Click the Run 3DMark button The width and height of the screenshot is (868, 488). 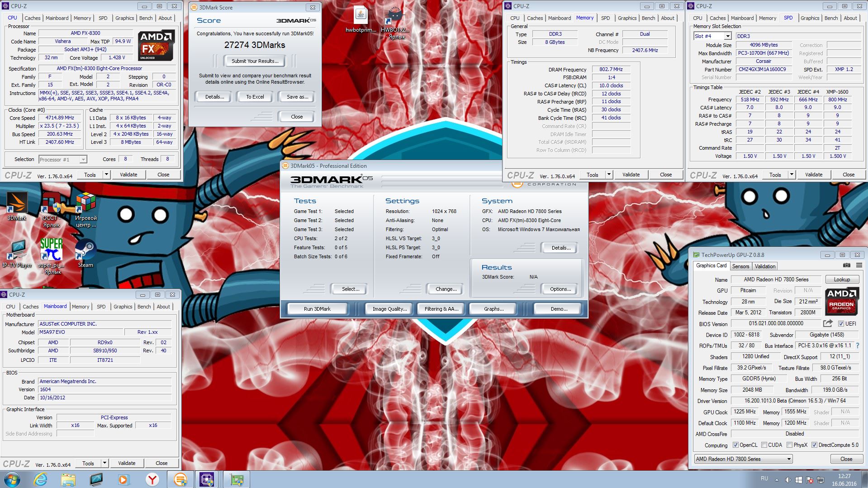tap(317, 309)
